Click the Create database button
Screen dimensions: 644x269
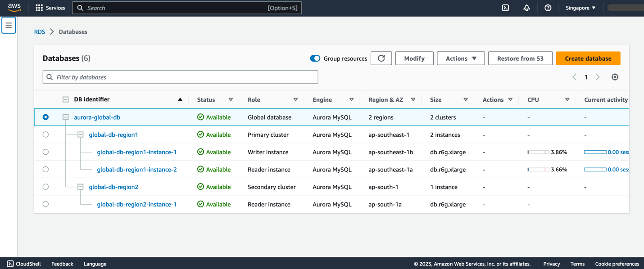tap(588, 58)
